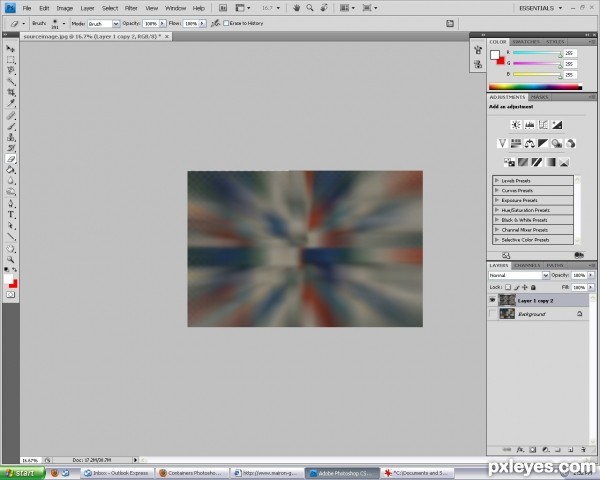Switch to the Swatches tab

pos(526,42)
